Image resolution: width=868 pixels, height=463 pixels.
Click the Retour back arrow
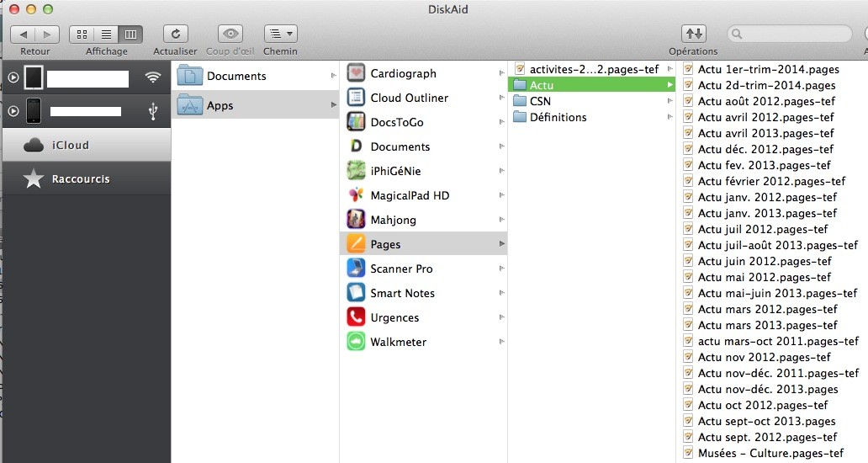click(24, 34)
